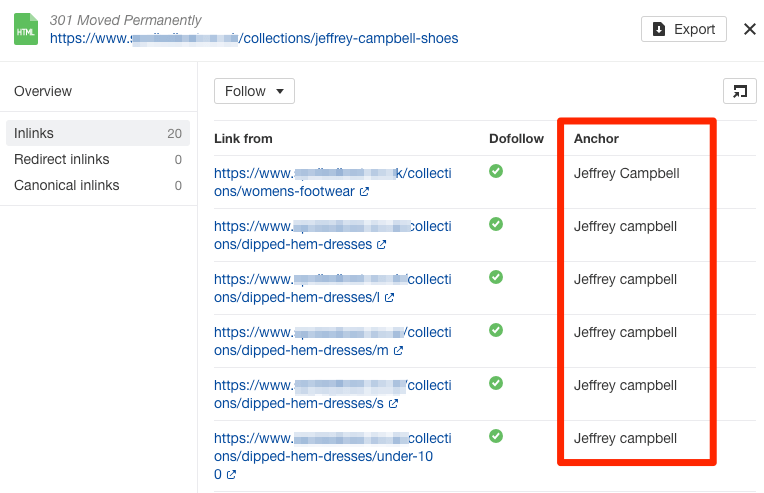Image resolution: width=764 pixels, height=493 pixels.
Task: Click the Dofollow column header
Action: (x=516, y=138)
